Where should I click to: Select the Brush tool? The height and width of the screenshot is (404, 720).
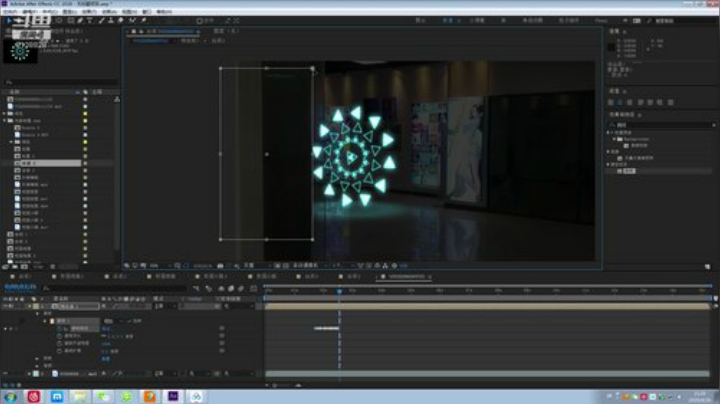pyautogui.click(x=101, y=21)
